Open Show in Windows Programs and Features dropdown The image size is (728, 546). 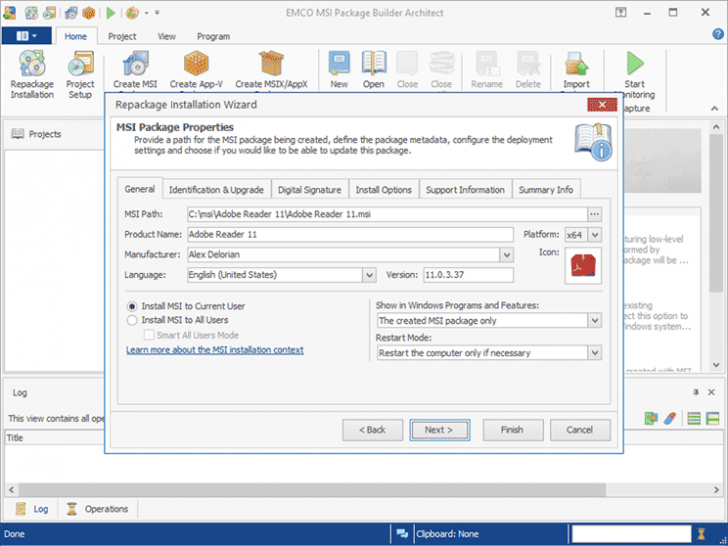tap(595, 320)
